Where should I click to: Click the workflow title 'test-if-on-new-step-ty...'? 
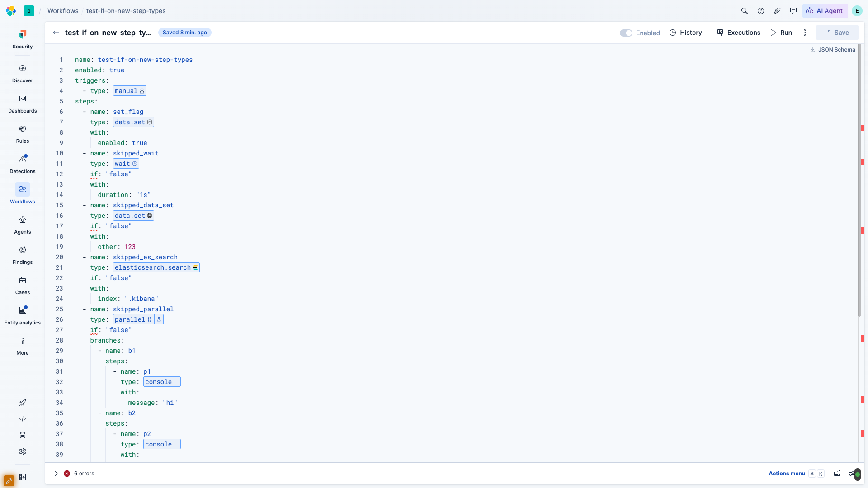[108, 33]
